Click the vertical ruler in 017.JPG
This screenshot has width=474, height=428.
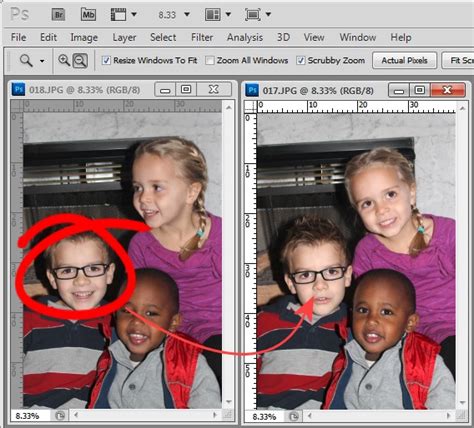(250, 261)
